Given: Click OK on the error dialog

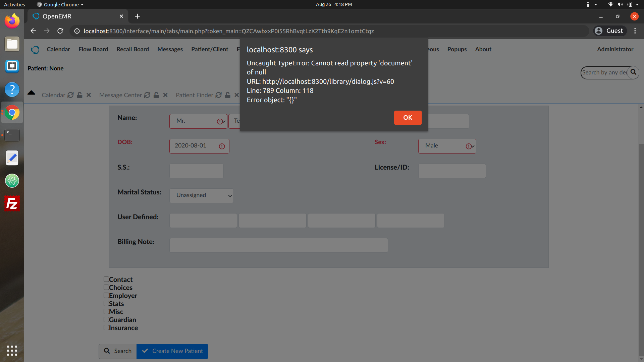Looking at the screenshot, I should coord(408,118).
